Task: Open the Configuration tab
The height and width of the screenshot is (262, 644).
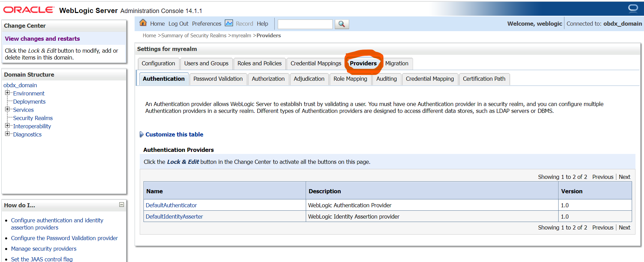Action: tap(158, 64)
